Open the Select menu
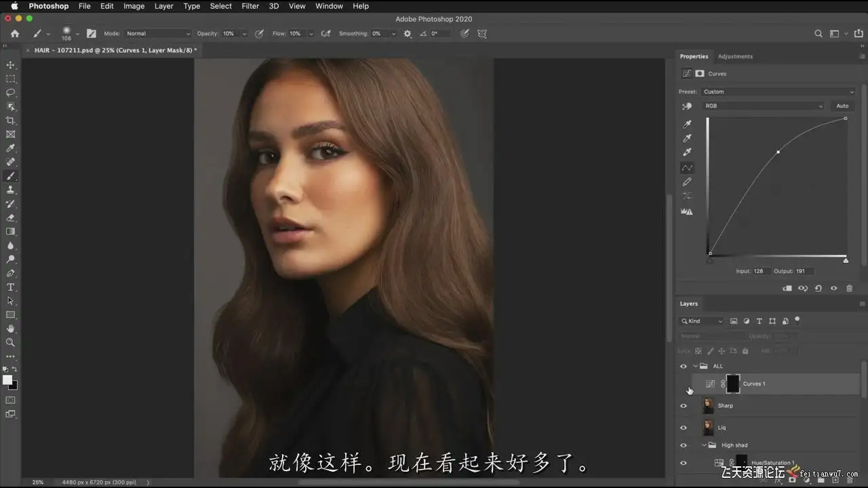The image size is (868, 488). click(221, 6)
